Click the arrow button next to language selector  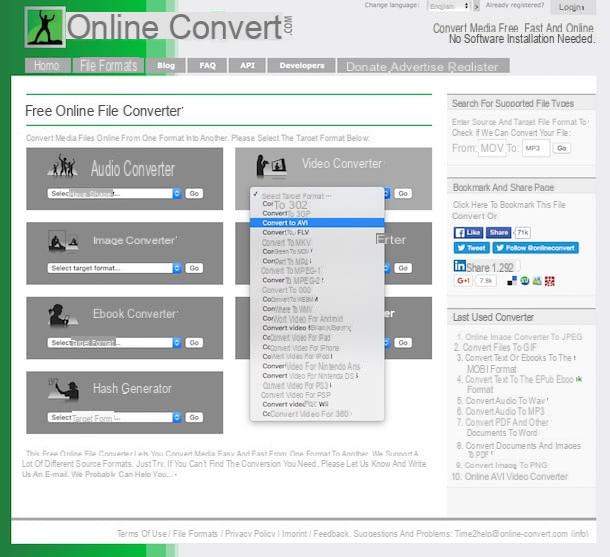click(476, 6)
